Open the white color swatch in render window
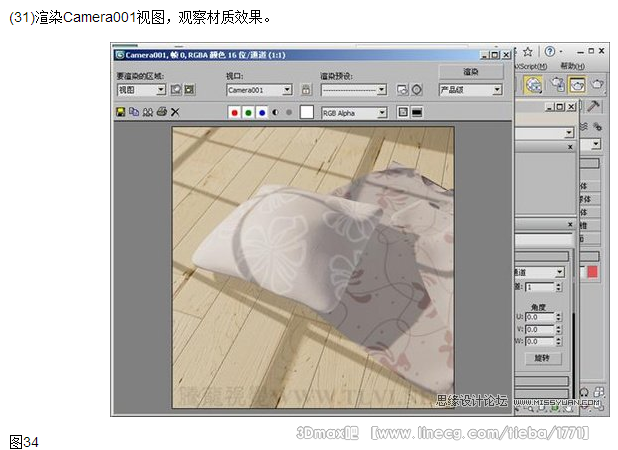This screenshot has height=450, width=618. 307,112
